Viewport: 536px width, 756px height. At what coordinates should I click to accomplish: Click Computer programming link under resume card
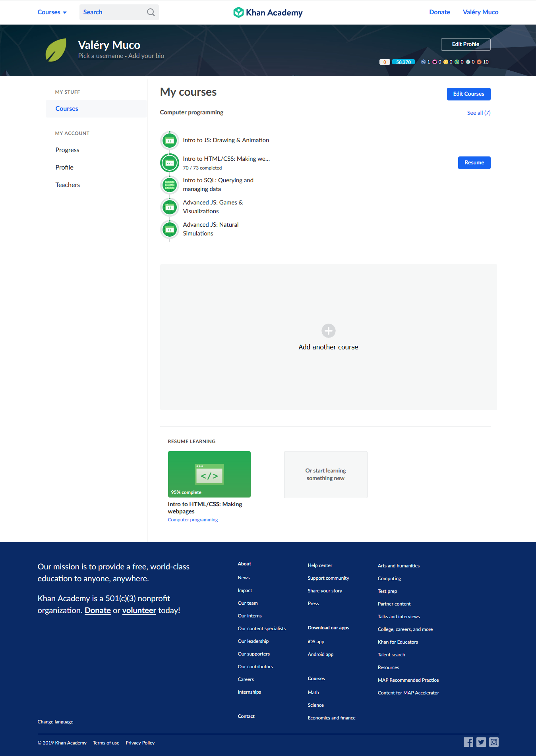193,520
